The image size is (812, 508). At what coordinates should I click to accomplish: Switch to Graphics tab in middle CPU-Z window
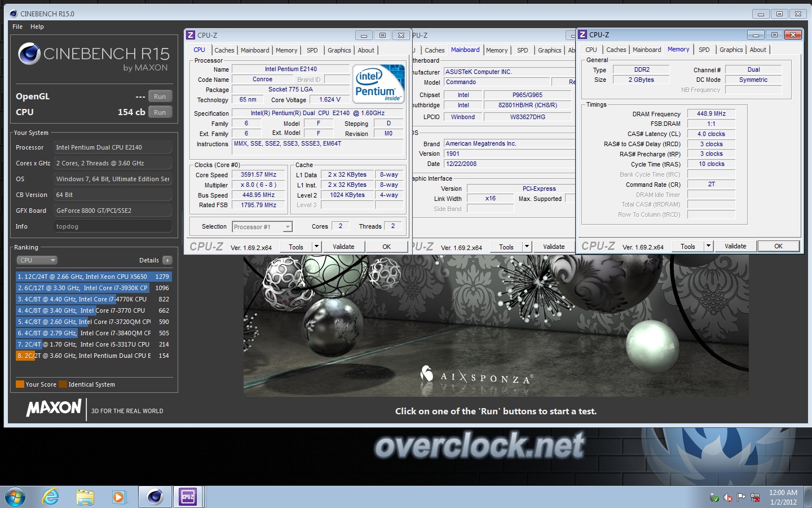pyautogui.click(x=550, y=50)
